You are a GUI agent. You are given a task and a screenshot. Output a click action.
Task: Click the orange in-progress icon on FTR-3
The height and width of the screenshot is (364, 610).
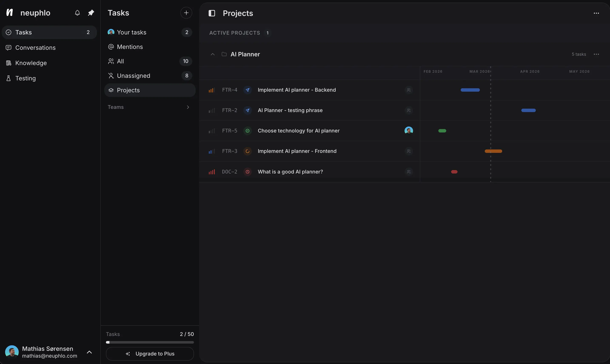tap(248, 151)
